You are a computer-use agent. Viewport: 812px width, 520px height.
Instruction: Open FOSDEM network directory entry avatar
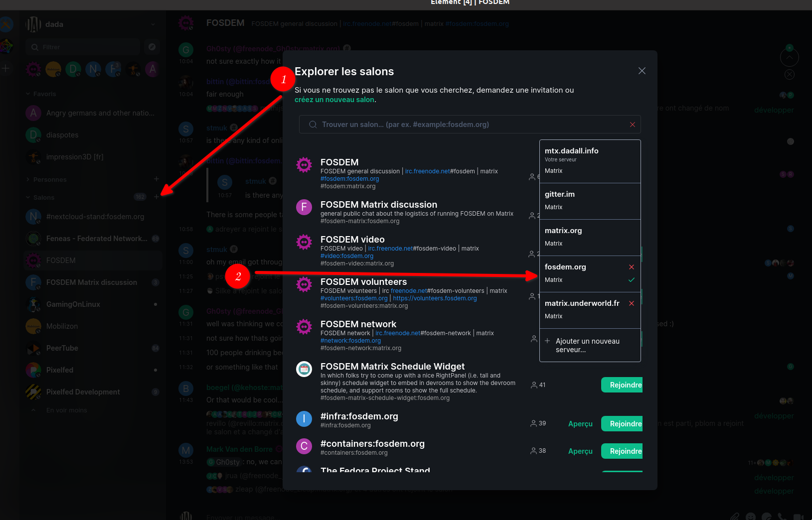click(304, 326)
